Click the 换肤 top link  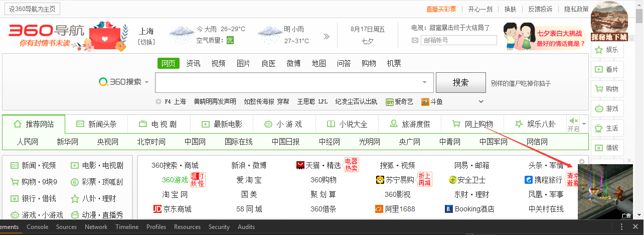(510, 9)
